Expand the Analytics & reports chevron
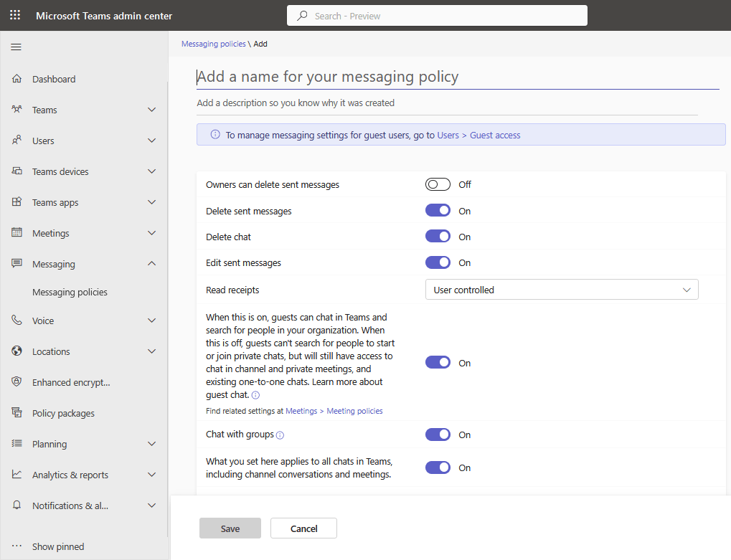This screenshot has width=731, height=560. [151, 474]
